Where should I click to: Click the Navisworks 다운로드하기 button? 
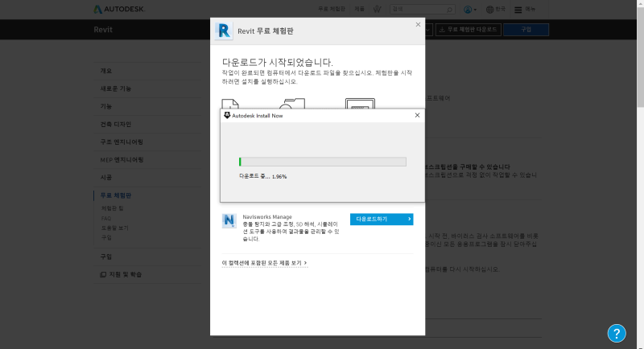(382, 219)
